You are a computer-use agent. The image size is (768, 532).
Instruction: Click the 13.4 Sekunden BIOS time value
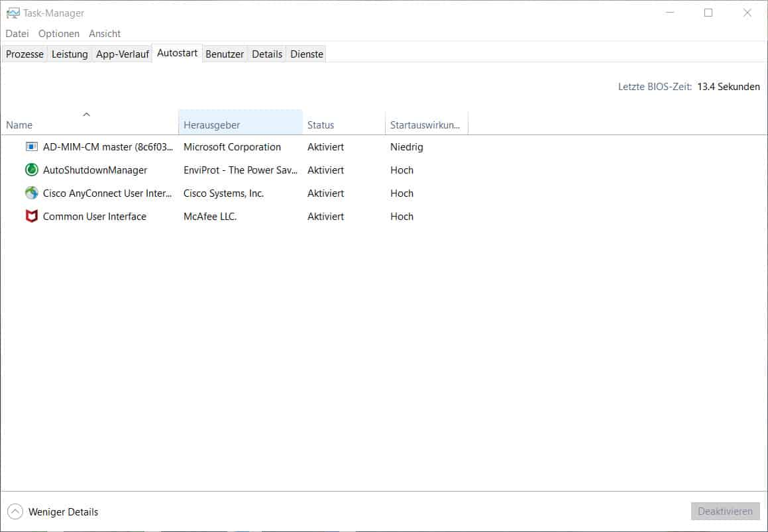[728, 87]
